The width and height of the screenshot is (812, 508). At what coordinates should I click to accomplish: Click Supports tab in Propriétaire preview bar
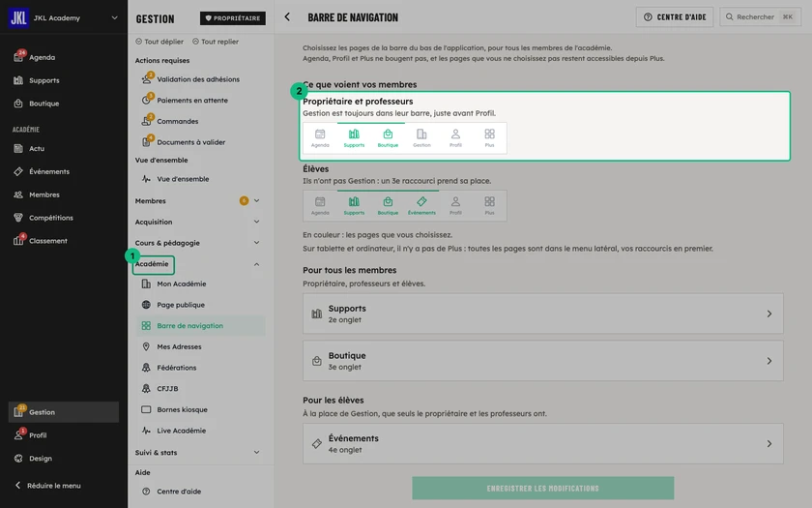coord(354,138)
